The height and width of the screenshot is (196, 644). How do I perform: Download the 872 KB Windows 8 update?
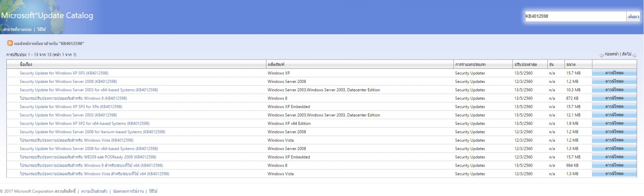click(x=614, y=98)
